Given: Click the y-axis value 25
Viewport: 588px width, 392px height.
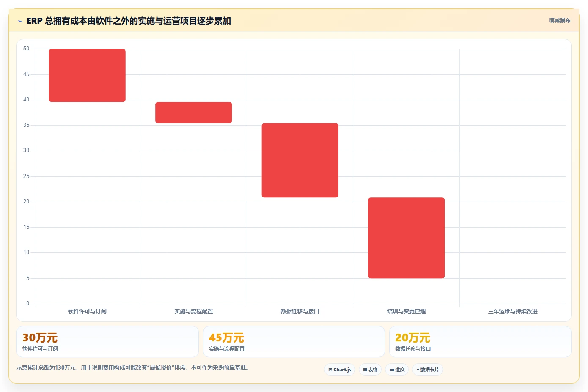Looking at the screenshot, I should [26, 176].
